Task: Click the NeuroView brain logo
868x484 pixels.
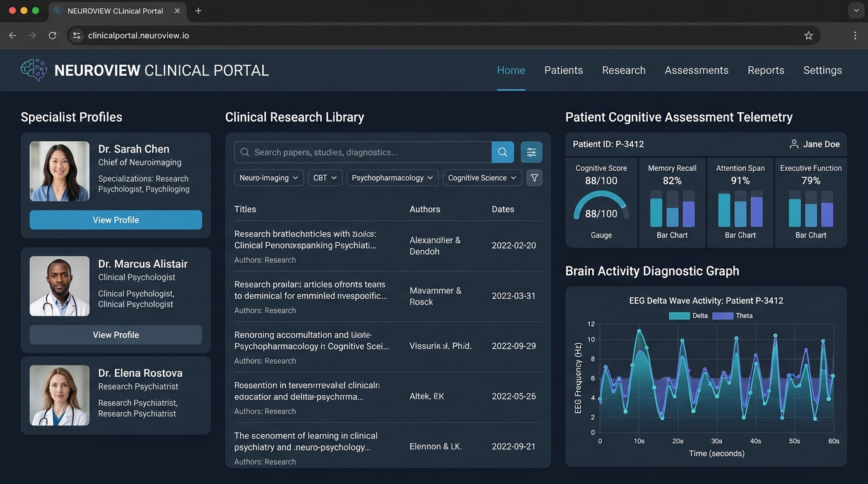Action: [34, 70]
